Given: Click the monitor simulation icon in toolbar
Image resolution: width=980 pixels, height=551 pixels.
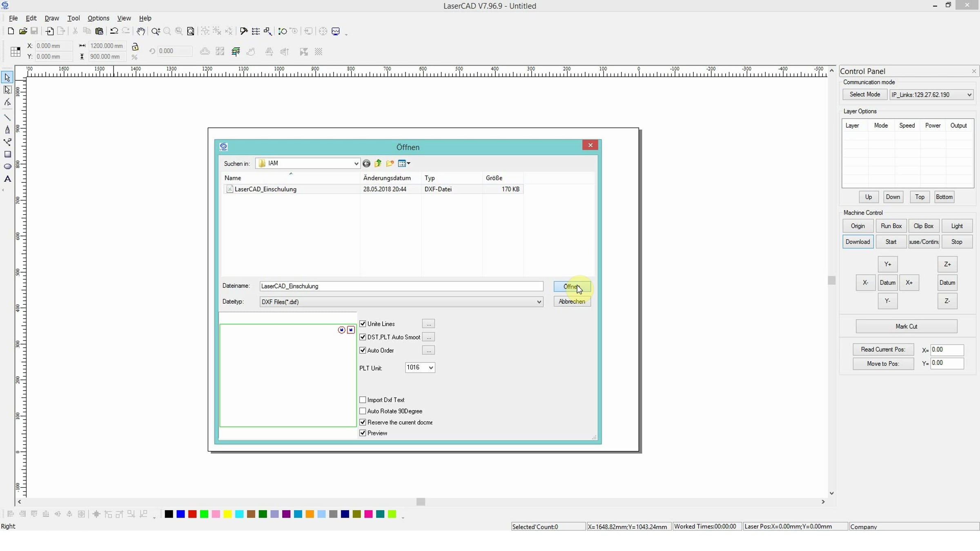Looking at the screenshot, I should [336, 31].
